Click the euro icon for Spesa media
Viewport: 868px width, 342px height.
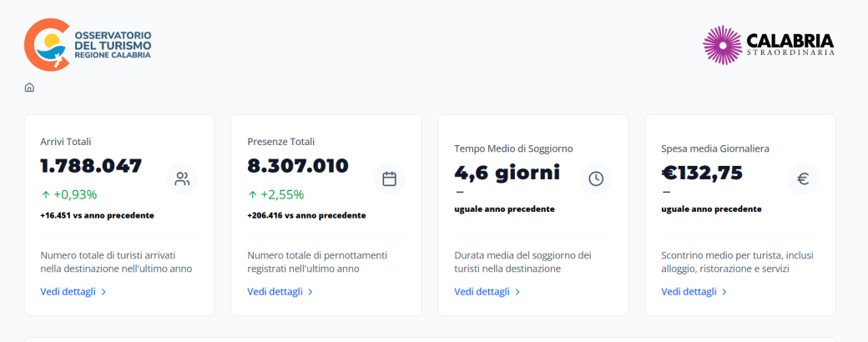click(x=803, y=179)
